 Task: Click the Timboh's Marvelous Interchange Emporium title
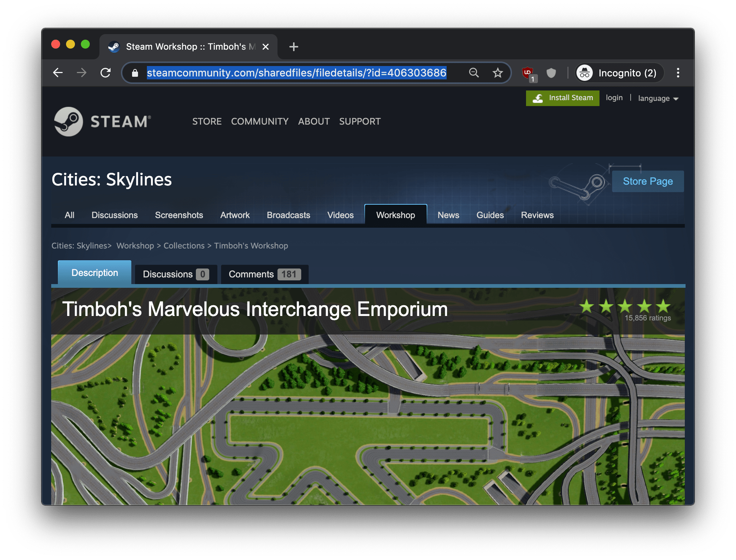pos(255,309)
